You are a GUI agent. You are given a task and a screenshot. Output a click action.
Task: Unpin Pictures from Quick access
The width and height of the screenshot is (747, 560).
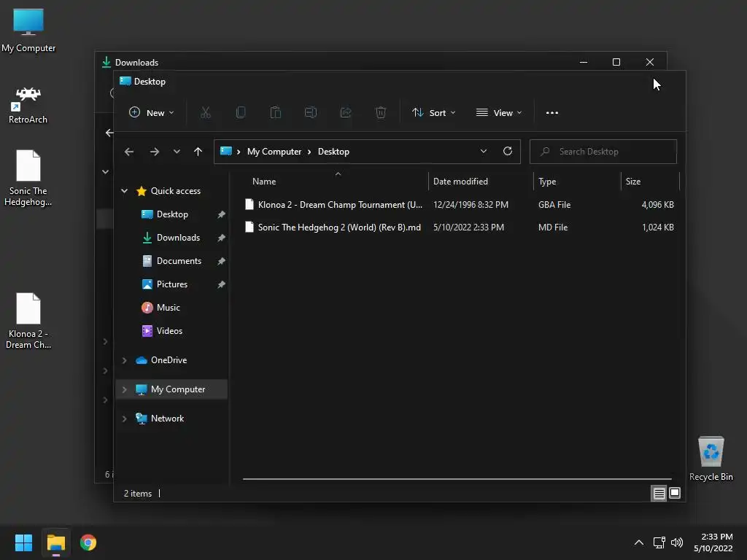(x=221, y=284)
